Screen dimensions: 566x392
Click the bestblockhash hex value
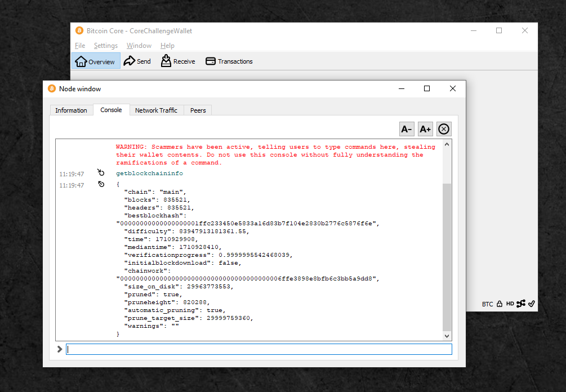pyautogui.click(x=248, y=224)
